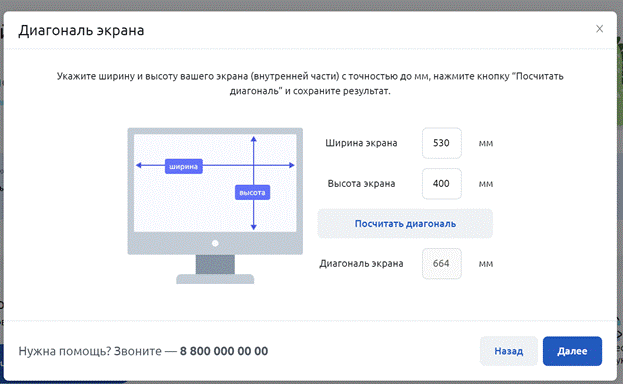623x384 pixels.
Task: Click the Высота экрана text label
Action: click(x=361, y=184)
